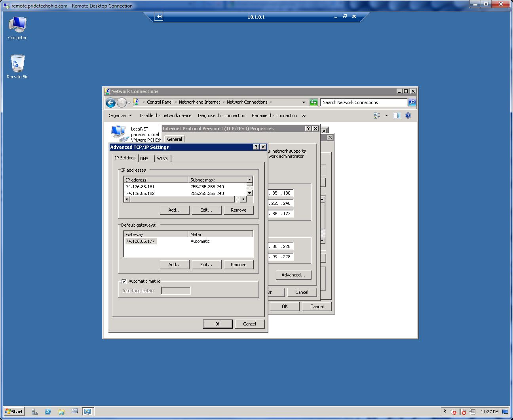Image resolution: width=513 pixels, height=420 pixels.
Task: Click help button in Advanced TCP/IP Settings title
Action: pyautogui.click(x=256, y=147)
